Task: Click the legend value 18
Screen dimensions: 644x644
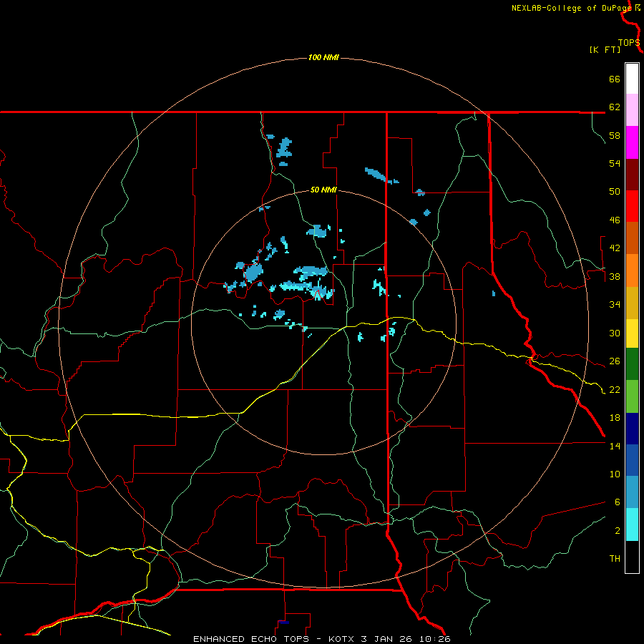Action: point(615,418)
